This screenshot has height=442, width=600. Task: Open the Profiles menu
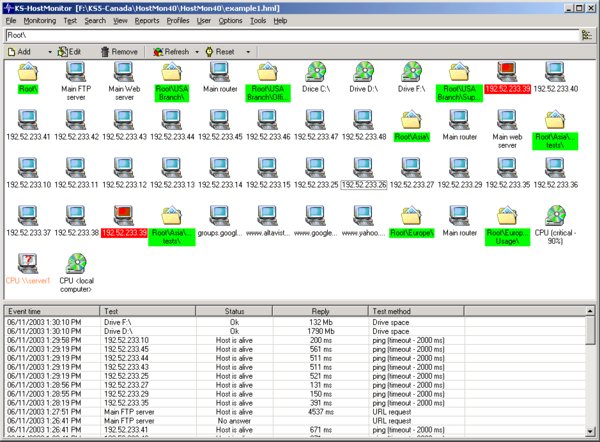click(178, 20)
